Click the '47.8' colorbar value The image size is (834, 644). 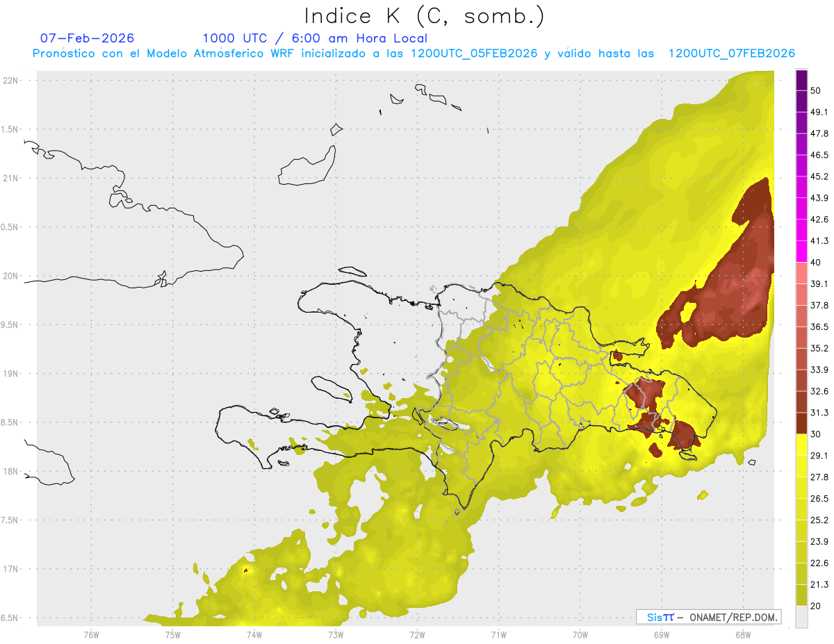819,134
